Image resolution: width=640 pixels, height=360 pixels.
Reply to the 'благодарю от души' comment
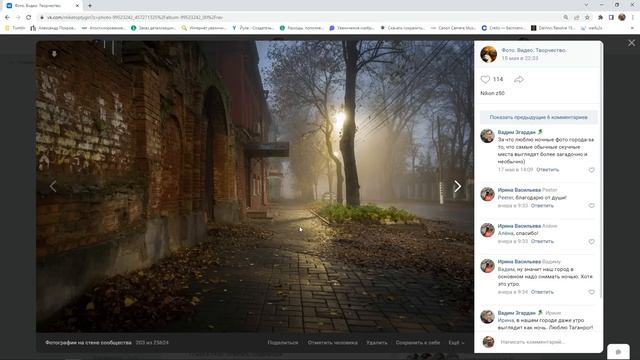[542, 206]
